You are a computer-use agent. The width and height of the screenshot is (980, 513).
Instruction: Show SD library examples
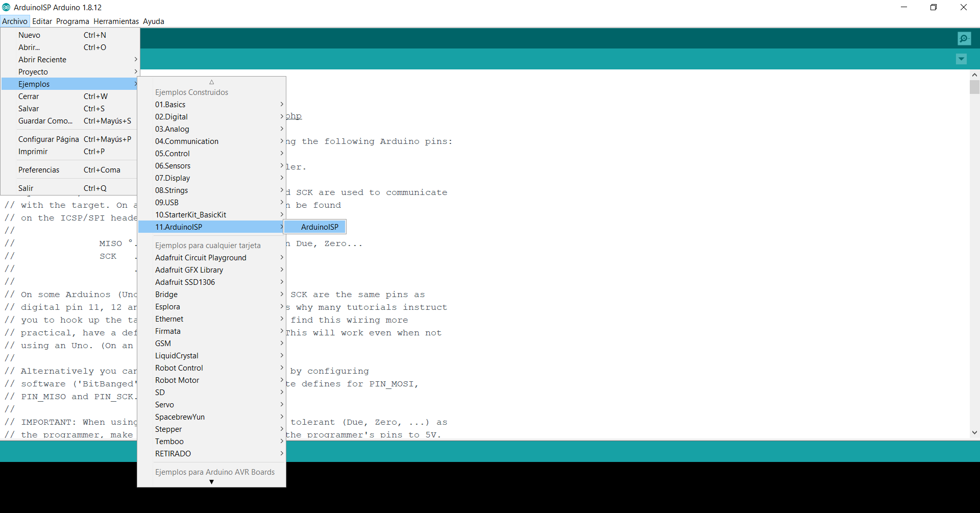click(x=211, y=393)
